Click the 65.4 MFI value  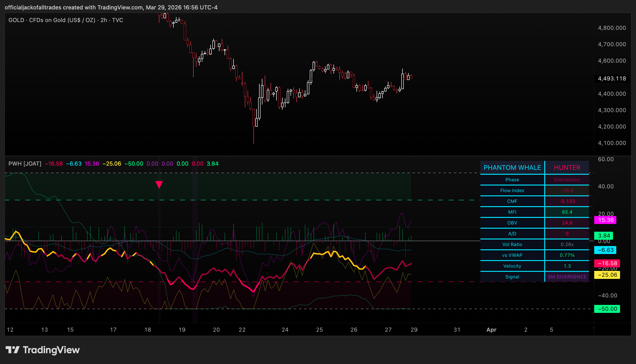pyautogui.click(x=567, y=212)
